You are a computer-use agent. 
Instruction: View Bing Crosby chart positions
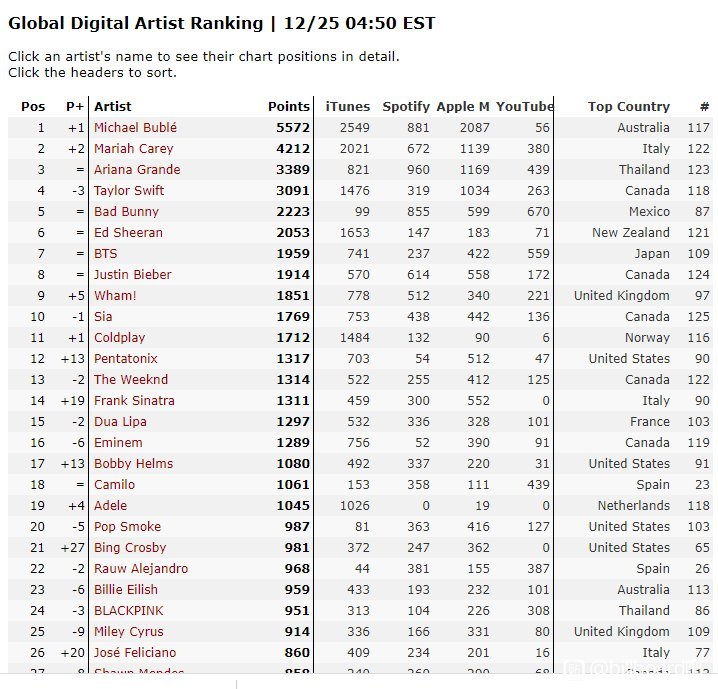click(x=130, y=548)
